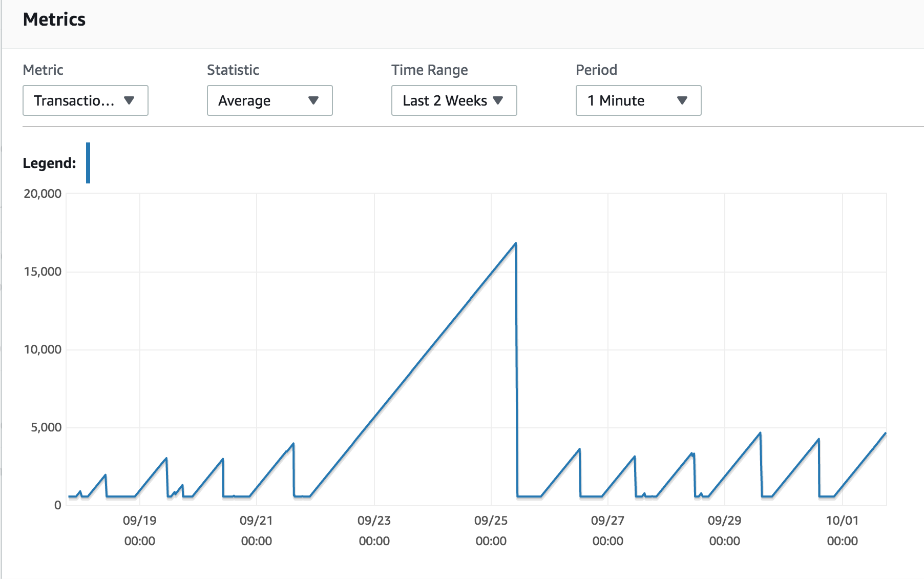Click the 09/27 00:00 axis label

(608, 531)
